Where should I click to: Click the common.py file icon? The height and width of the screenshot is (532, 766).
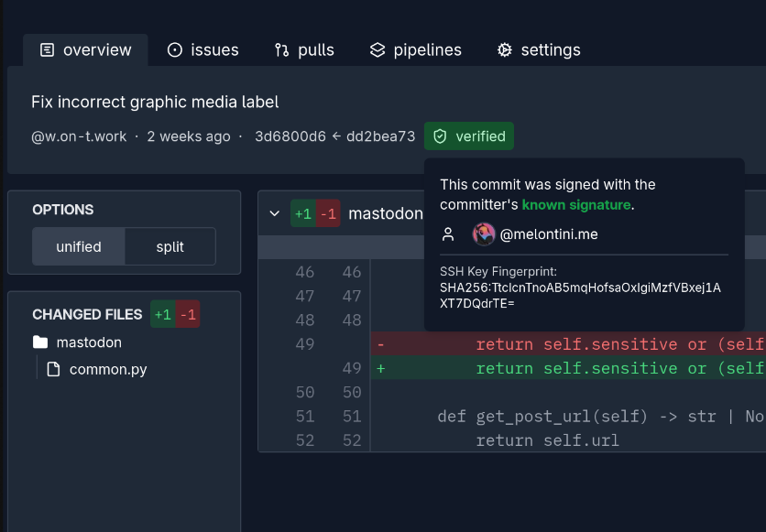click(53, 369)
